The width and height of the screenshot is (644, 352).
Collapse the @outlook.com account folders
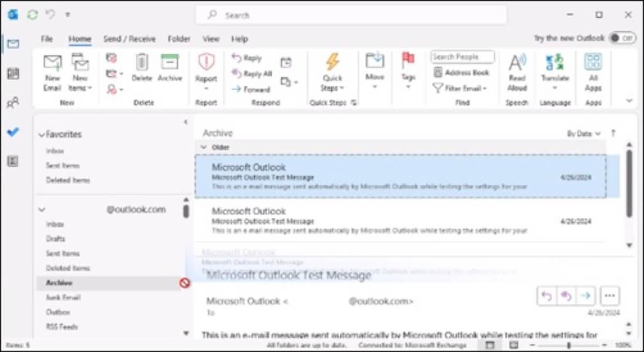coord(42,210)
